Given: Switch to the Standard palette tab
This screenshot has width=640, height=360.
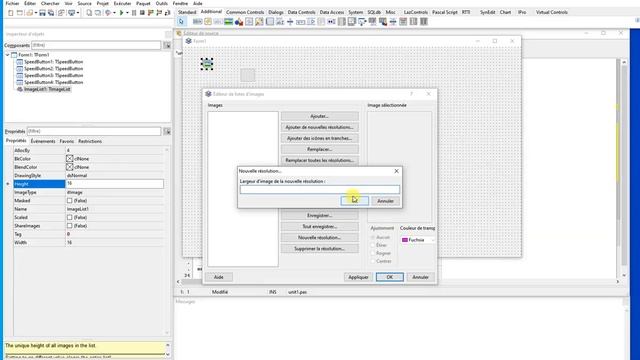Looking at the screenshot, I should point(187,12).
